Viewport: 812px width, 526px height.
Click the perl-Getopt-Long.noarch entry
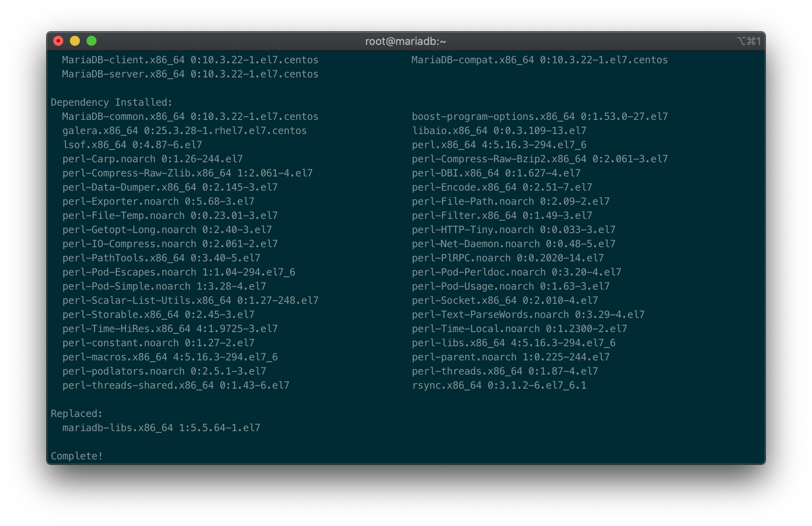tap(167, 230)
